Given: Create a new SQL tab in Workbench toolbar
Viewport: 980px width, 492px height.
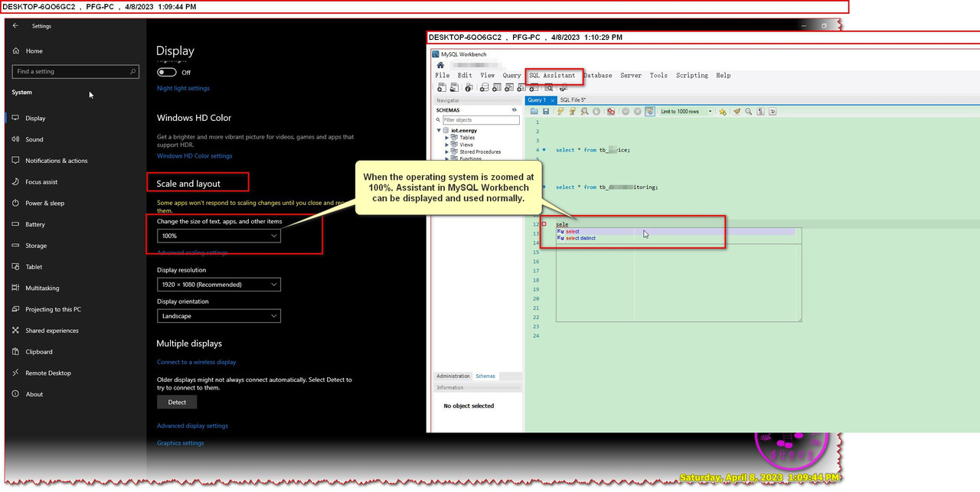Looking at the screenshot, I should (441, 87).
